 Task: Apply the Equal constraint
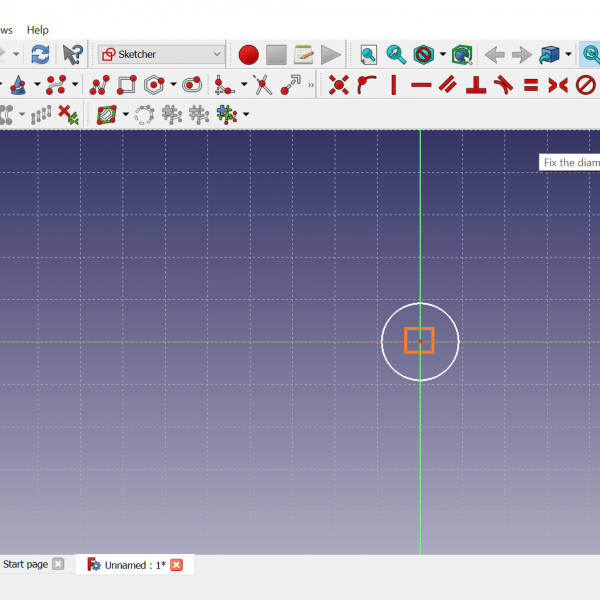point(531,85)
